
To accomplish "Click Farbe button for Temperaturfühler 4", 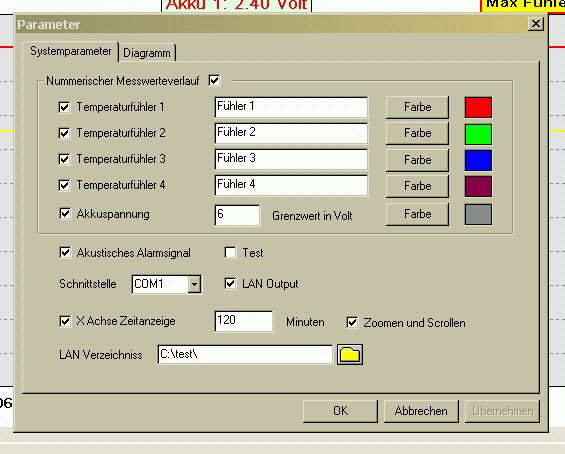I will (417, 186).
